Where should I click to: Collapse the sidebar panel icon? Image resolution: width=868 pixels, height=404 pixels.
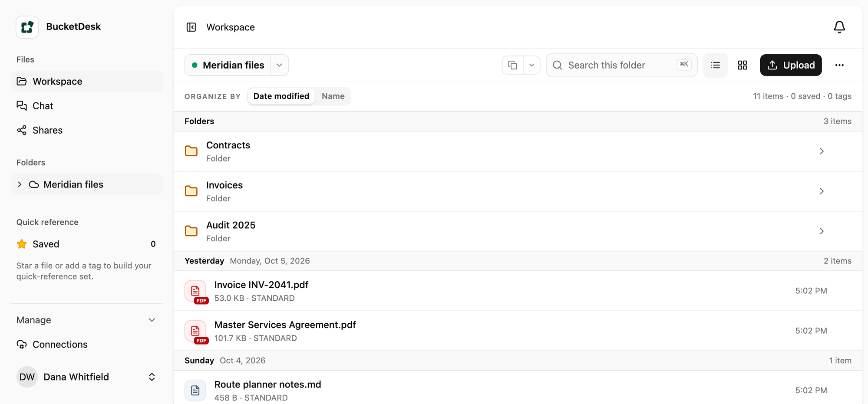191,27
